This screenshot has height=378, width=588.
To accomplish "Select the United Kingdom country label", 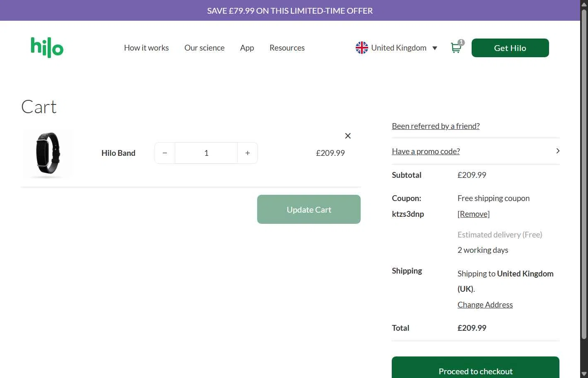I will (399, 48).
